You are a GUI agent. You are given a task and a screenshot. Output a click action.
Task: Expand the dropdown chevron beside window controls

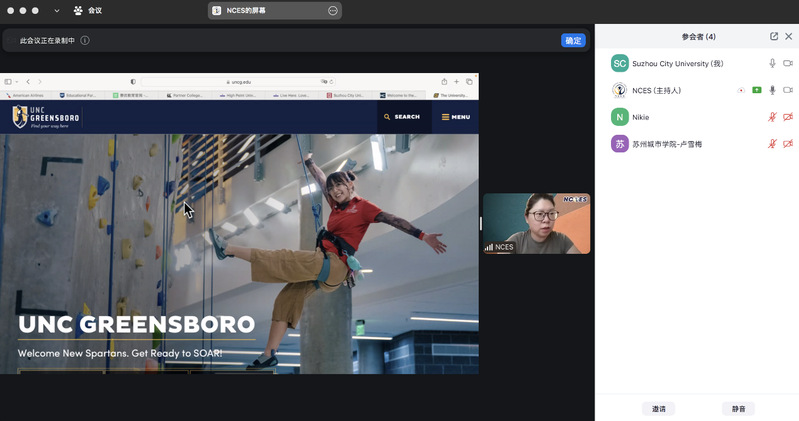(56, 10)
